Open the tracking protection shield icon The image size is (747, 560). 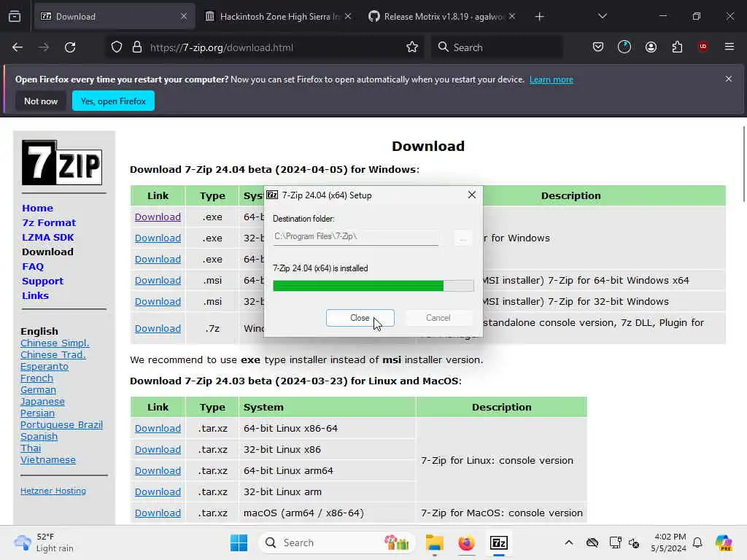click(117, 47)
